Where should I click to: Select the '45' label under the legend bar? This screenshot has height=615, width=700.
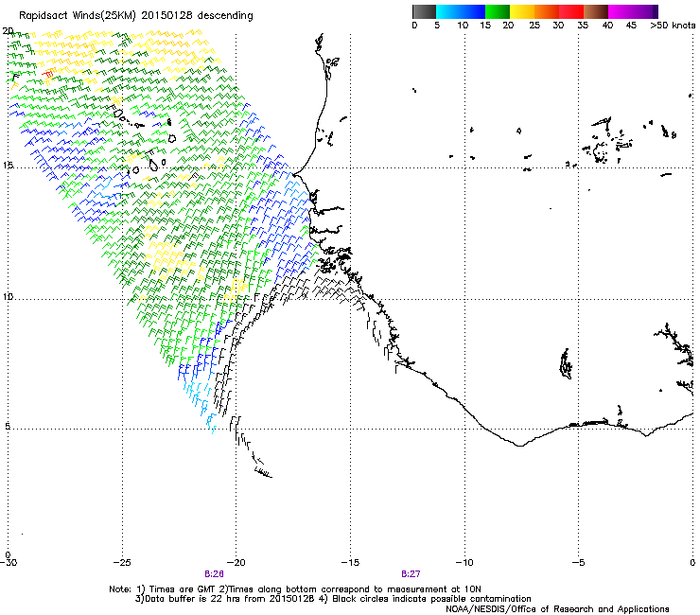[x=631, y=26]
